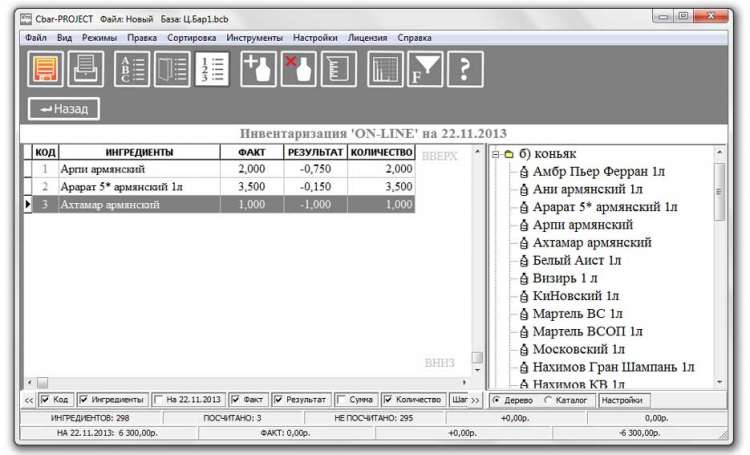Open the Файл menu
The image size is (750, 455).
(x=36, y=38)
